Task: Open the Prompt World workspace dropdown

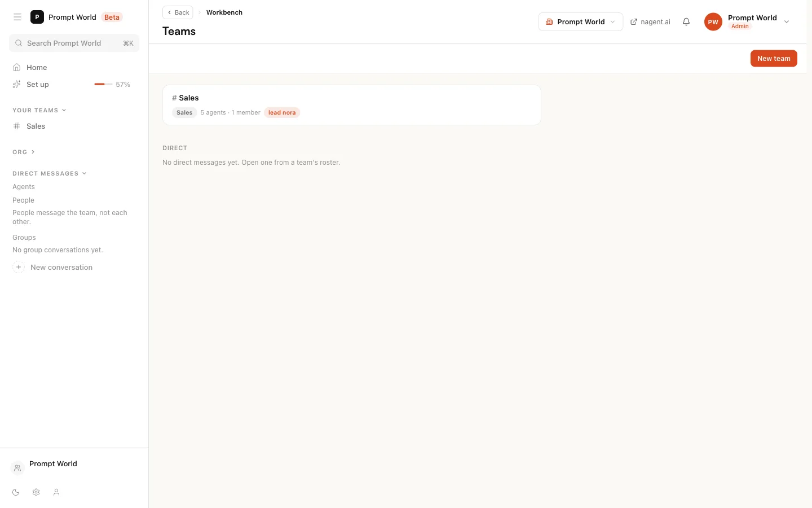Action: pos(581,22)
